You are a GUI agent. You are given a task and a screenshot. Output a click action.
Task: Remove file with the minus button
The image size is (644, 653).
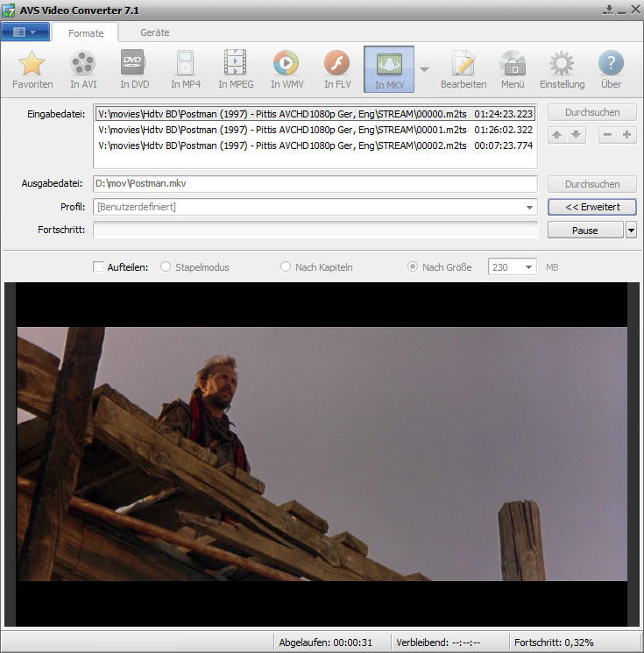[x=607, y=134]
